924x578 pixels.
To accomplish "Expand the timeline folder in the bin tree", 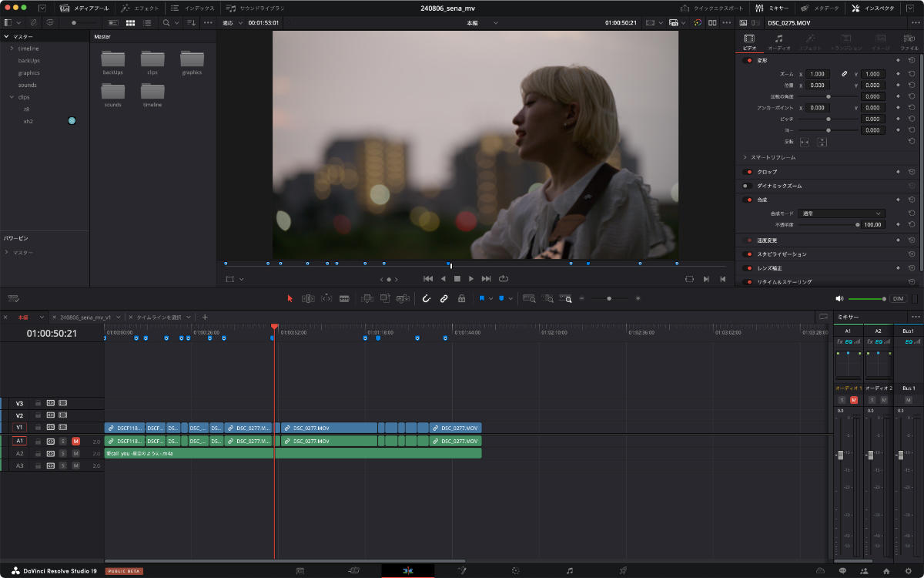I will pos(12,49).
